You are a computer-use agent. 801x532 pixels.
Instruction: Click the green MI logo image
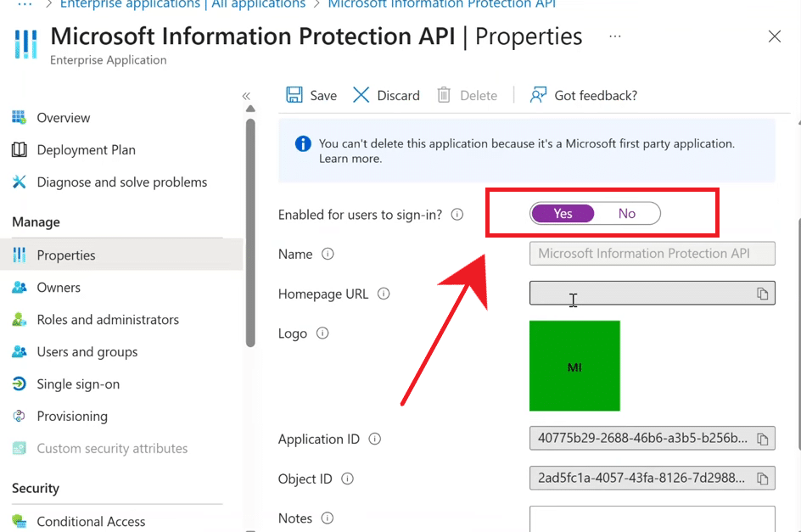[x=574, y=366]
